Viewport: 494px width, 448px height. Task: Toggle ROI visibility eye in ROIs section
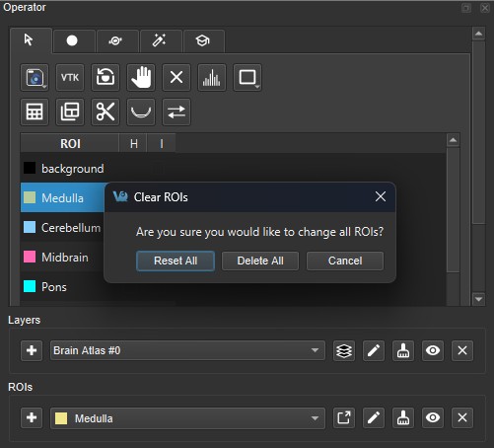click(433, 418)
